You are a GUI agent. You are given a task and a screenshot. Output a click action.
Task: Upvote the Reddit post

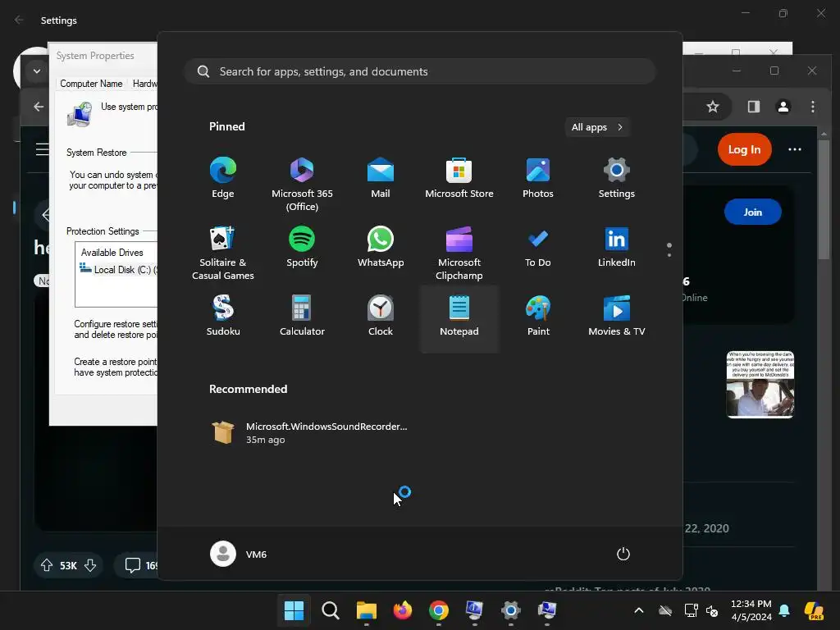[x=47, y=565]
